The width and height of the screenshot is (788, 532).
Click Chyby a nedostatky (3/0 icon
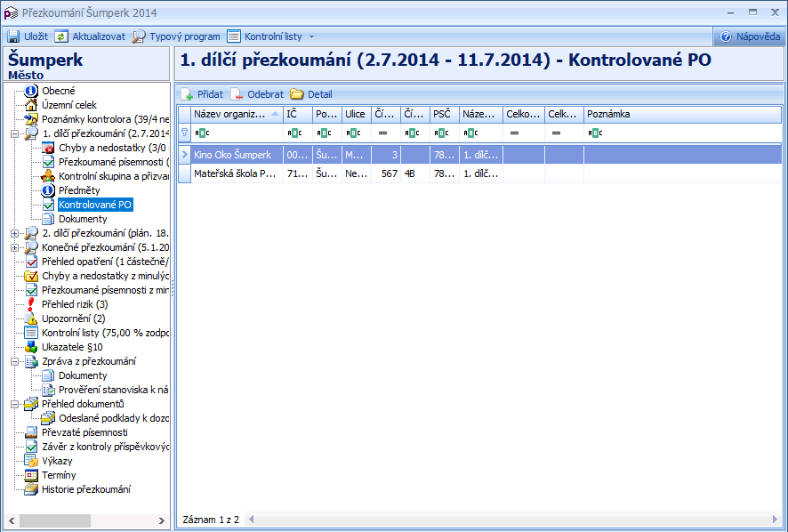click(x=48, y=148)
